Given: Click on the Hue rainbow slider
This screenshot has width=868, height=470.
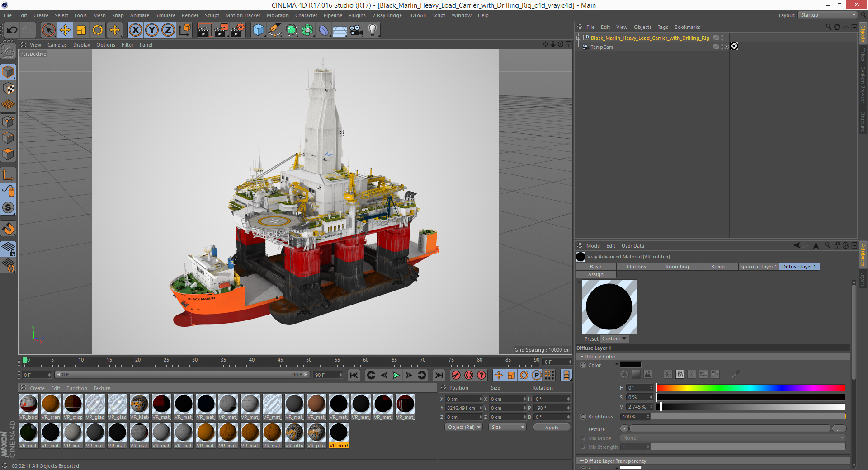Looking at the screenshot, I should [750, 388].
